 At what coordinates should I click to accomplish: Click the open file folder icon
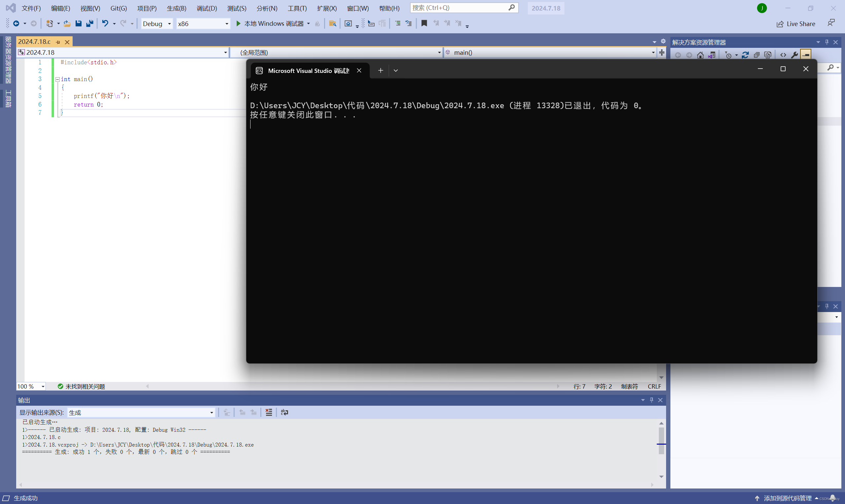coord(67,23)
